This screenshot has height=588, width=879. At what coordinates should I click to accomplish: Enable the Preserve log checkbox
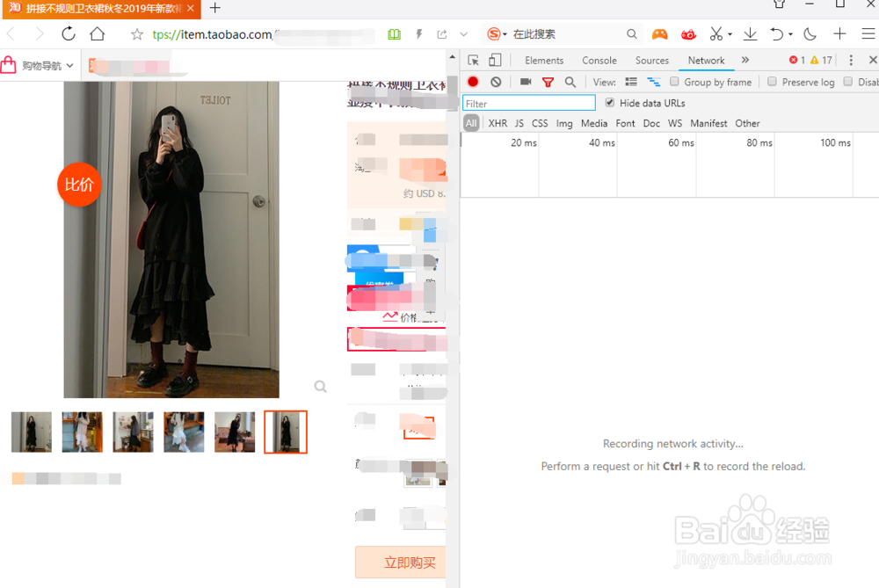[x=772, y=82]
